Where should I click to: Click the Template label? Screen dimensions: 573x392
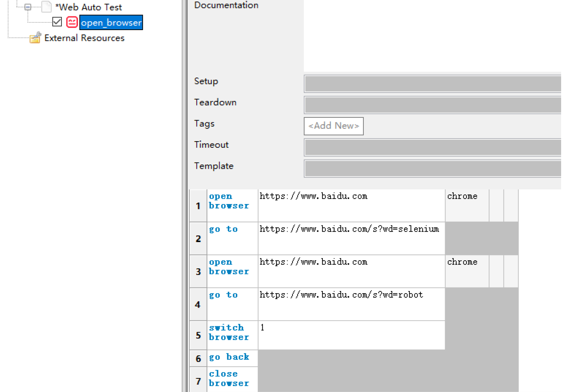tap(214, 166)
